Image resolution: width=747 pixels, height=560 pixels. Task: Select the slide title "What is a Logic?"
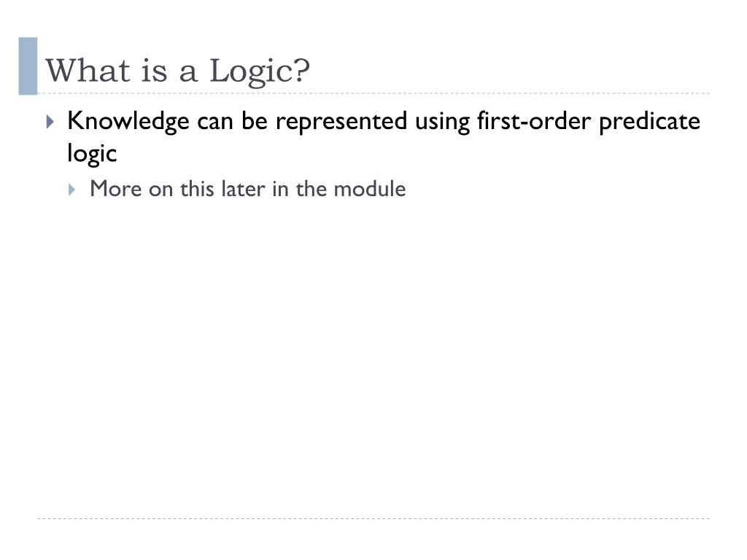click(177, 71)
